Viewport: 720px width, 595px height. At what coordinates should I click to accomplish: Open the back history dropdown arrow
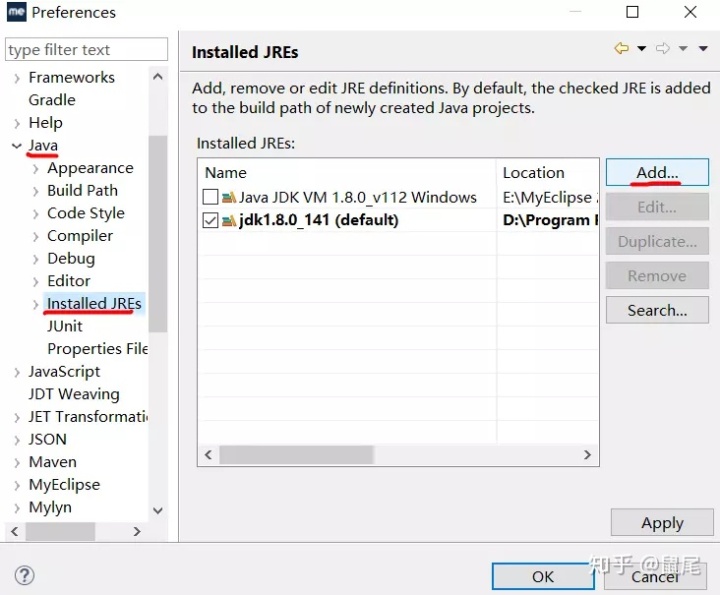pyautogui.click(x=641, y=48)
